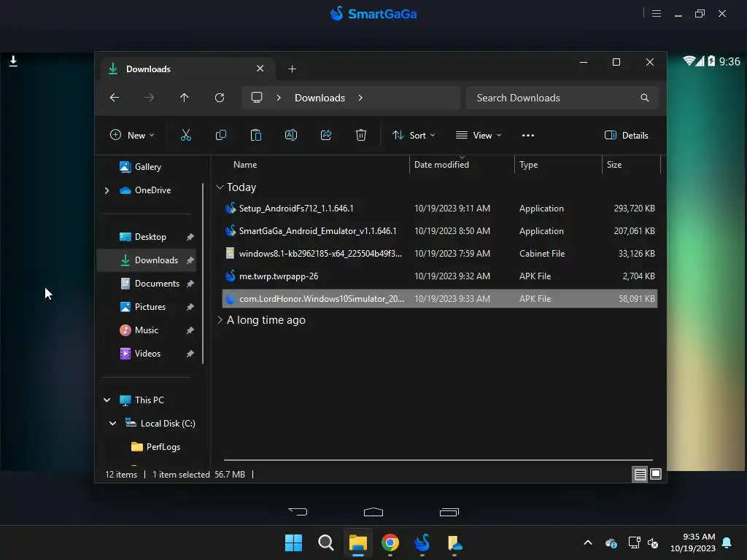
Task: Open SmartGaGa hamburger menu
Action: tap(657, 13)
